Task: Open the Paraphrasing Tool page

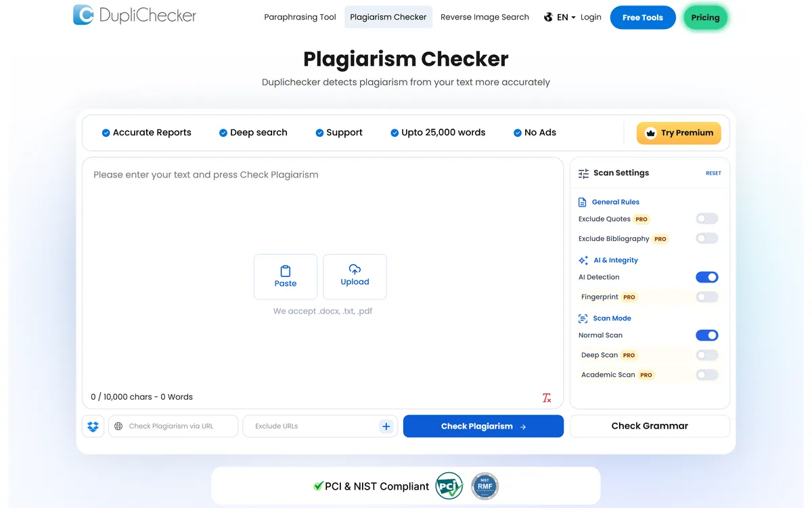Action: (x=300, y=17)
